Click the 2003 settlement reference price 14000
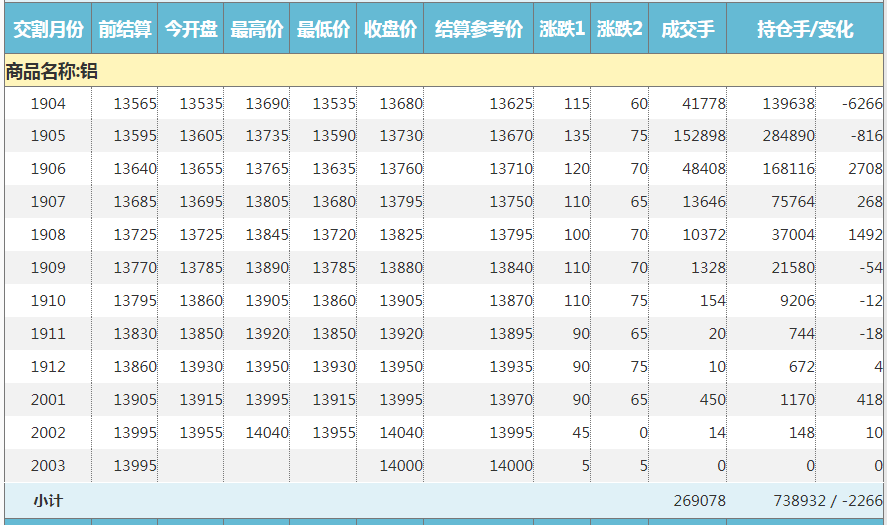Screen dimensions: 887x525 [511, 466]
